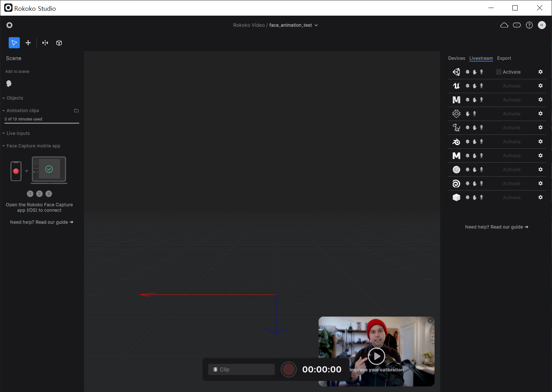
Task: Click the phone-to-laptop connection illustration
Action: click(x=39, y=170)
